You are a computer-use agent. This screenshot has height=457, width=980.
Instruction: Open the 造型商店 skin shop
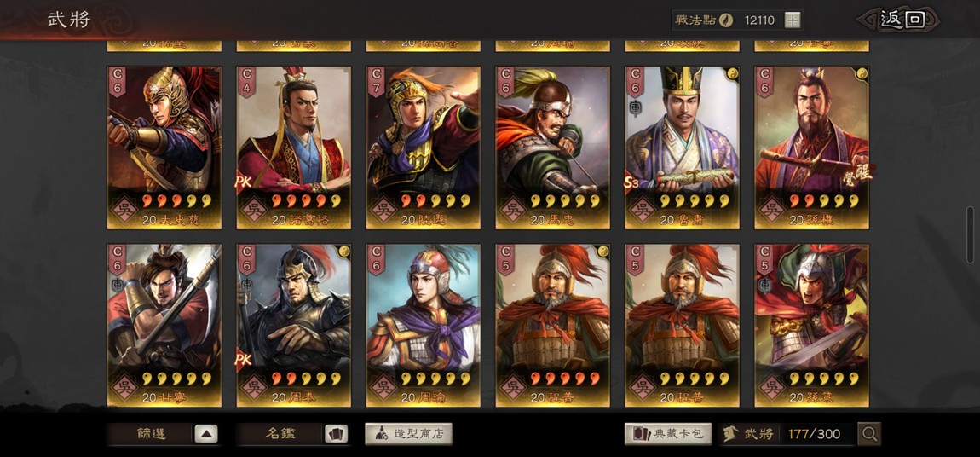(409, 434)
